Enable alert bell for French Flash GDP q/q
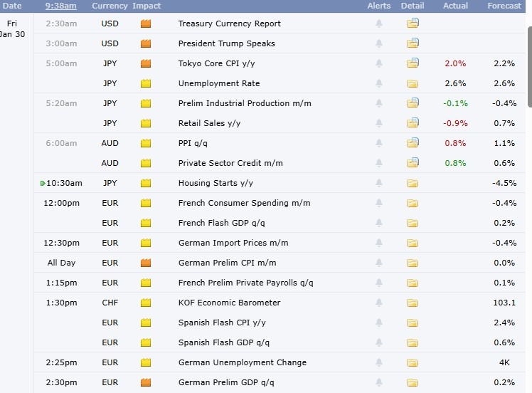The height and width of the screenshot is (393, 532). click(x=379, y=223)
